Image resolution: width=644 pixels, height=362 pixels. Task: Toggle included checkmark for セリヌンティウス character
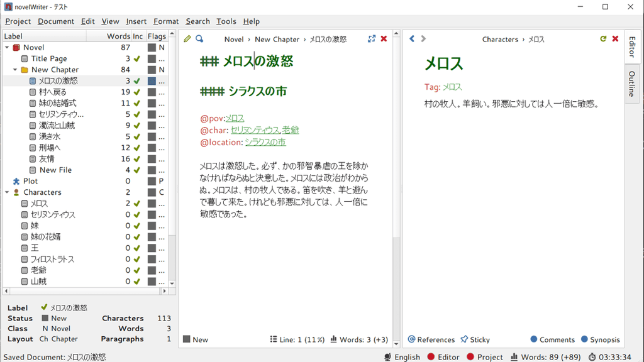pos(136,214)
